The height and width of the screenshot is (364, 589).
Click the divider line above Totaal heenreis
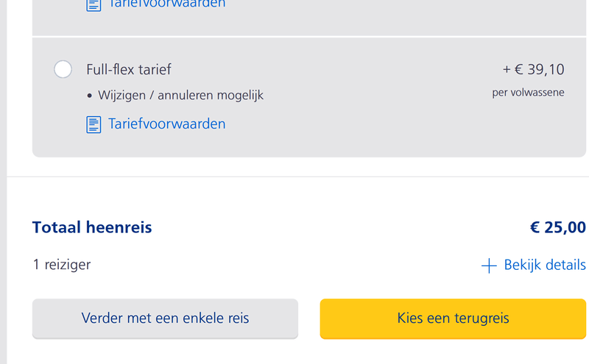tap(294, 176)
